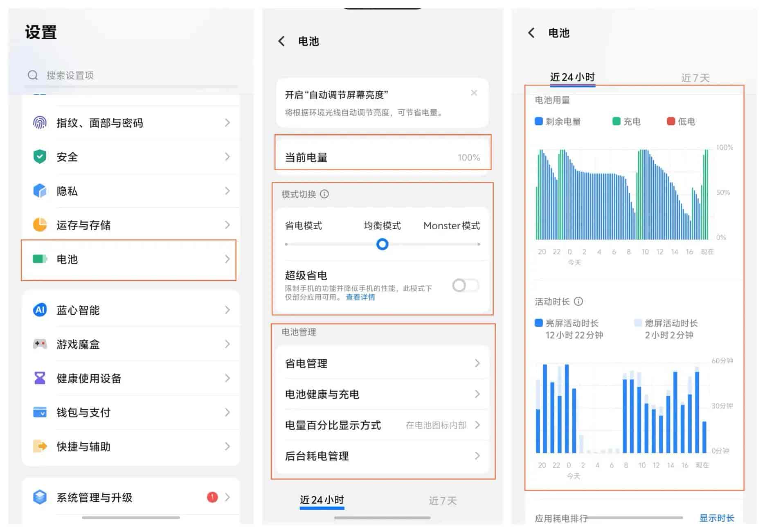Image resolution: width=765 pixels, height=532 pixels.
Task: Tap the AI 蓝心智能 icon
Action: [40, 310]
